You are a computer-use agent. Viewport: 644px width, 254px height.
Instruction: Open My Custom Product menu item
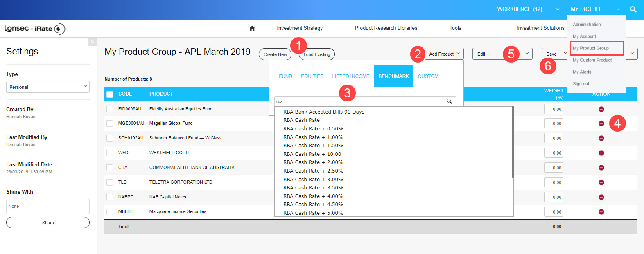click(x=592, y=60)
